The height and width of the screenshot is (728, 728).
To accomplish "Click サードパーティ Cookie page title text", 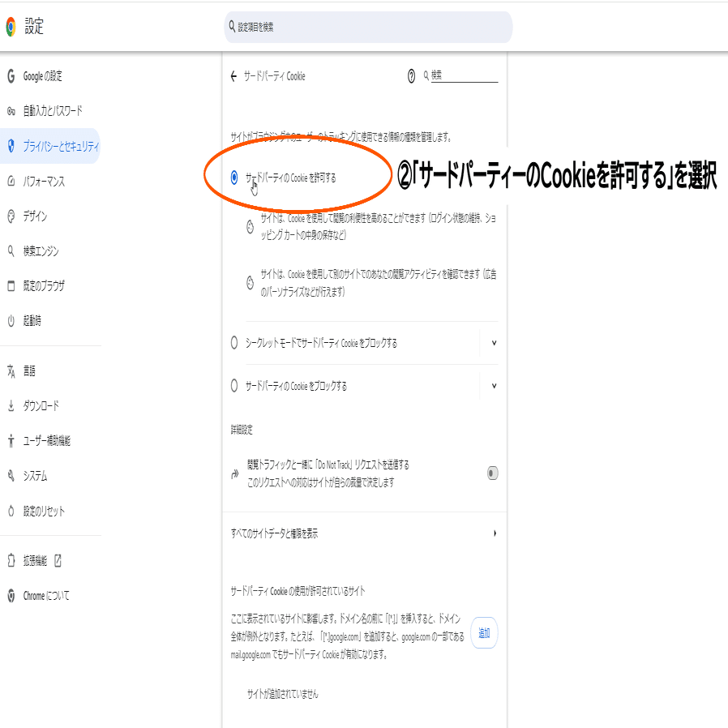I will click(x=274, y=76).
